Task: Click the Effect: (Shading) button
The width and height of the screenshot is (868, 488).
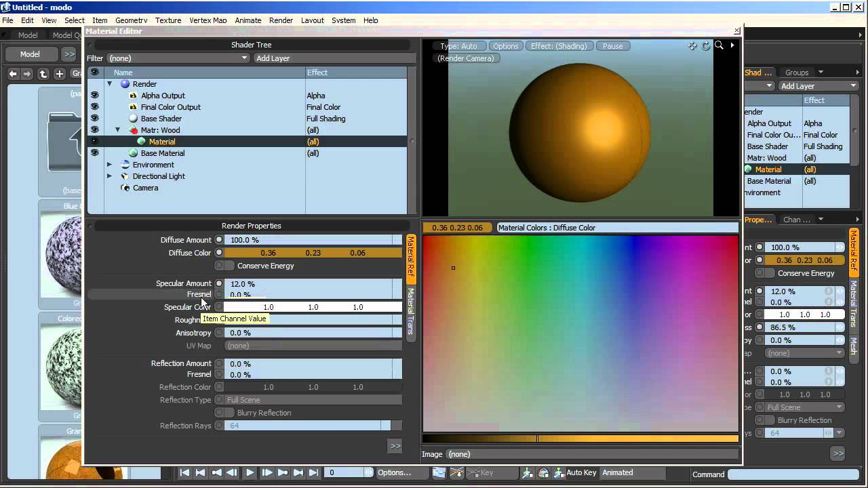Action: (x=559, y=46)
